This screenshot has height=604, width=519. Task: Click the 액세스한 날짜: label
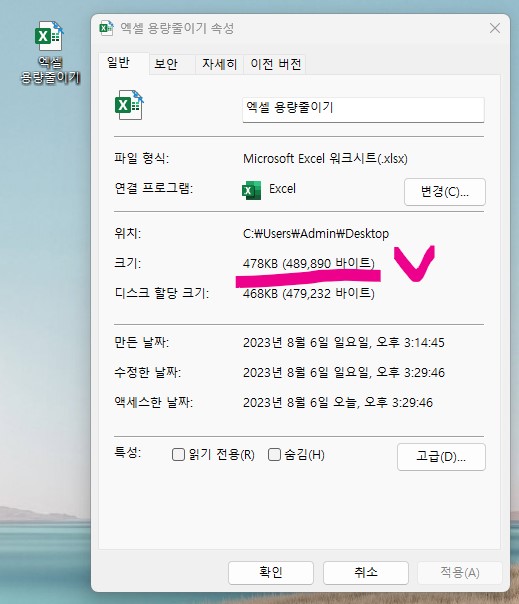[x=153, y=402]
